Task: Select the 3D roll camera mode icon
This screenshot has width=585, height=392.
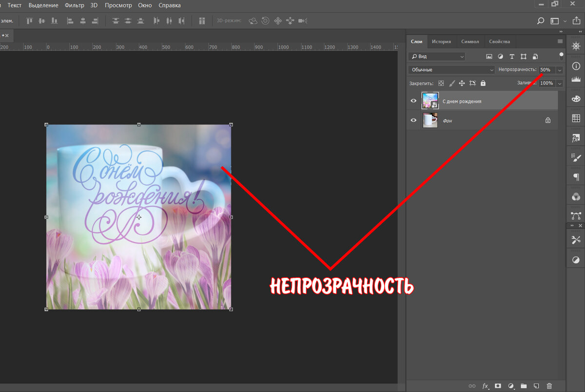Action: pos(265,21)
